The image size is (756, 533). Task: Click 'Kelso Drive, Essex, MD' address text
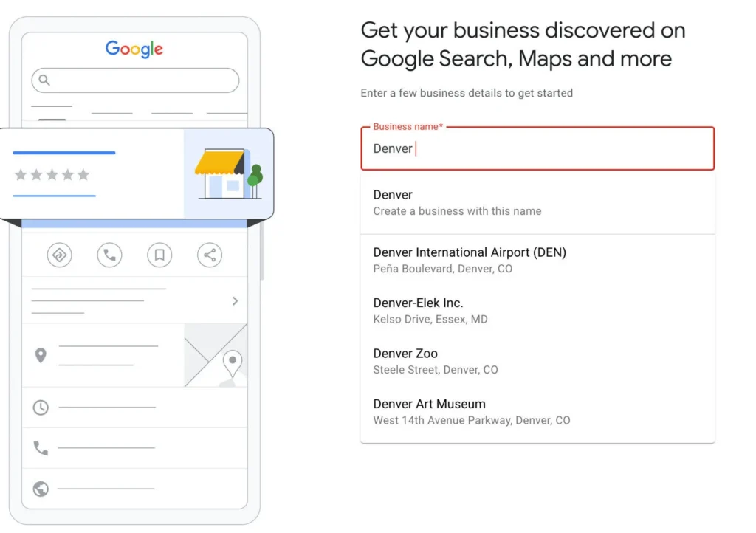tap(430, 320)
